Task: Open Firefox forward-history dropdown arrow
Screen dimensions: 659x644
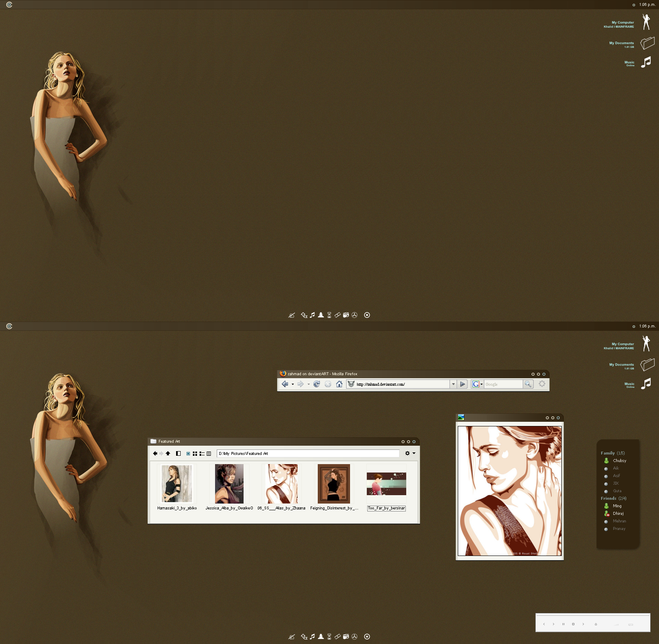Action: click(x=309, y=384)
